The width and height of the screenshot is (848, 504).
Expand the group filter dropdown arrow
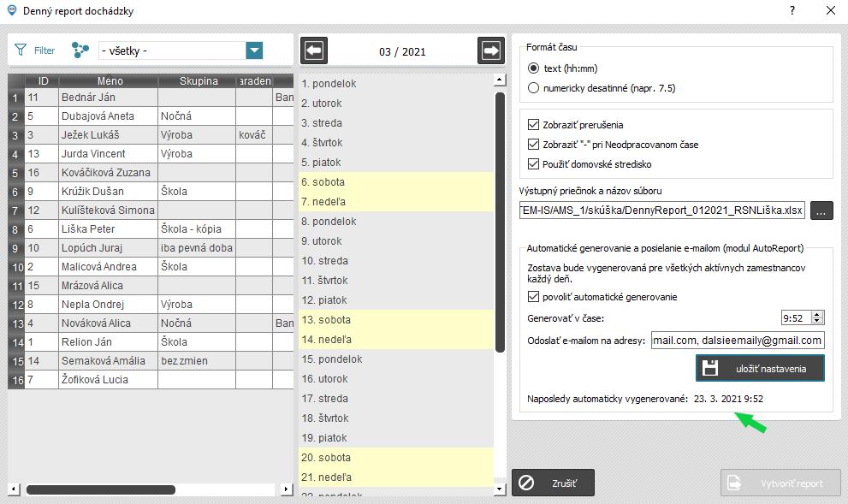pyautogui.click(x=254, y=50)
